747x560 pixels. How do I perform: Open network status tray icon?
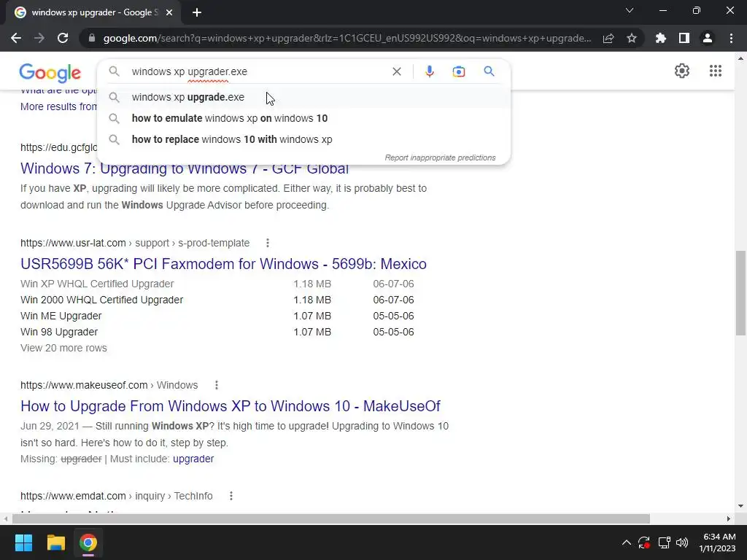click(x=664, y=542)
